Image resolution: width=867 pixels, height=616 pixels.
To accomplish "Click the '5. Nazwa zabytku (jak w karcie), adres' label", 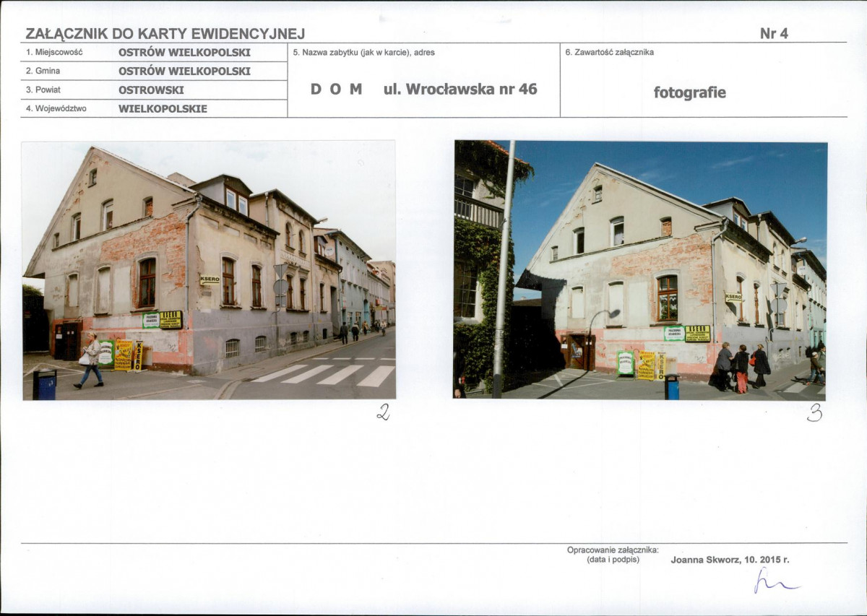I will pyautogui.click(x=363, y=52).
